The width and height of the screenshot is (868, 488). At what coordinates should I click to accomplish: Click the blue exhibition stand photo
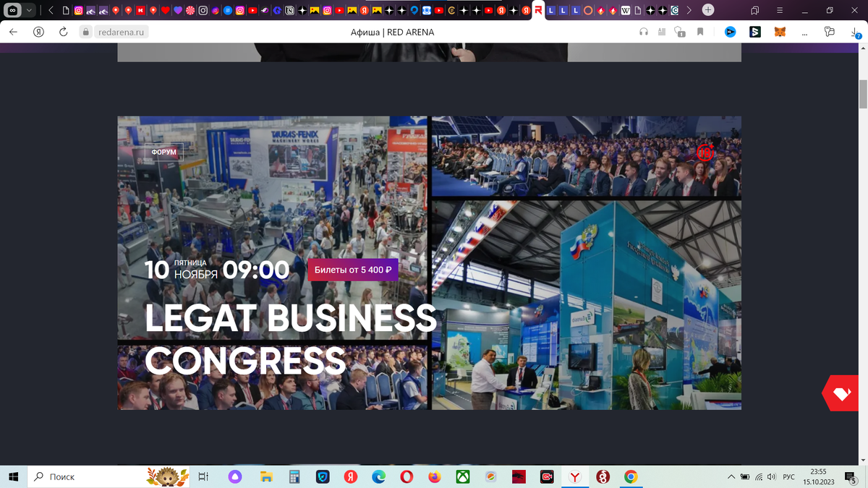point(587,305)
